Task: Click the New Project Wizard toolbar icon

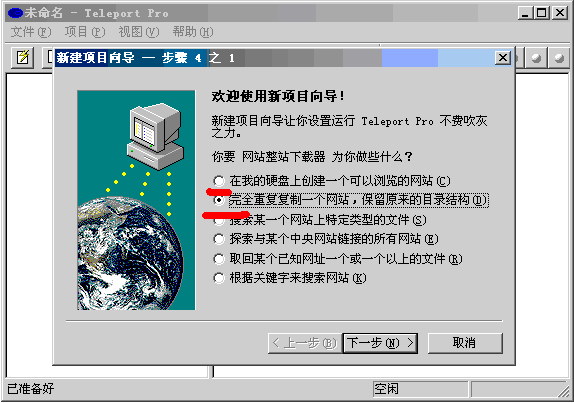Action: pyautogui.click(x=23, y=58)
